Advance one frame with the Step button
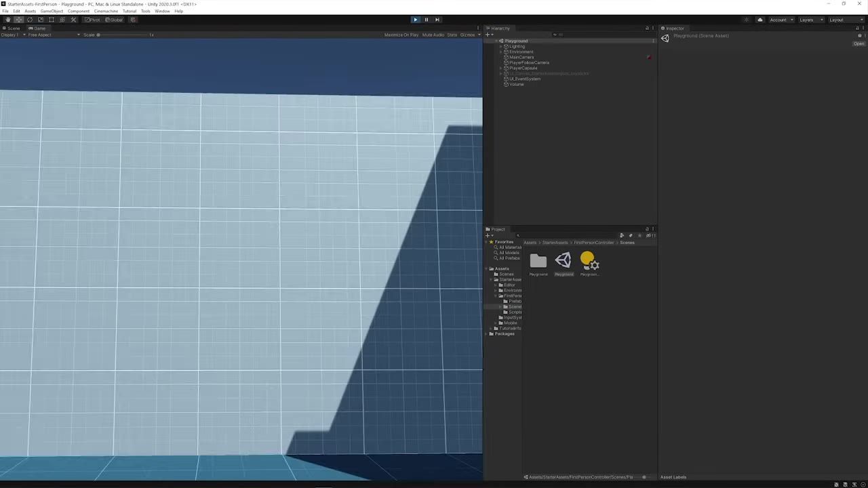Screen dimensions: 868x488 (x=437, y=20)
